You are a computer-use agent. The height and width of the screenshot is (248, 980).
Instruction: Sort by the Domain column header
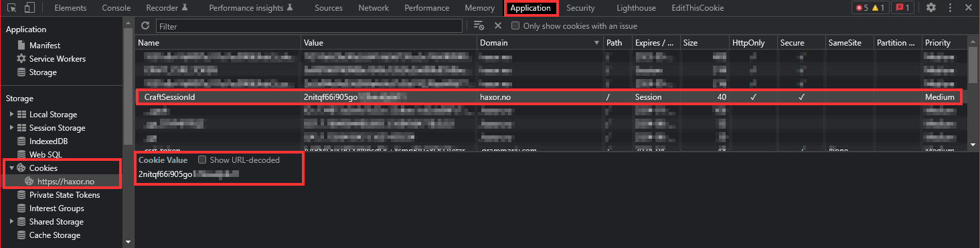[x=540, y=42]
